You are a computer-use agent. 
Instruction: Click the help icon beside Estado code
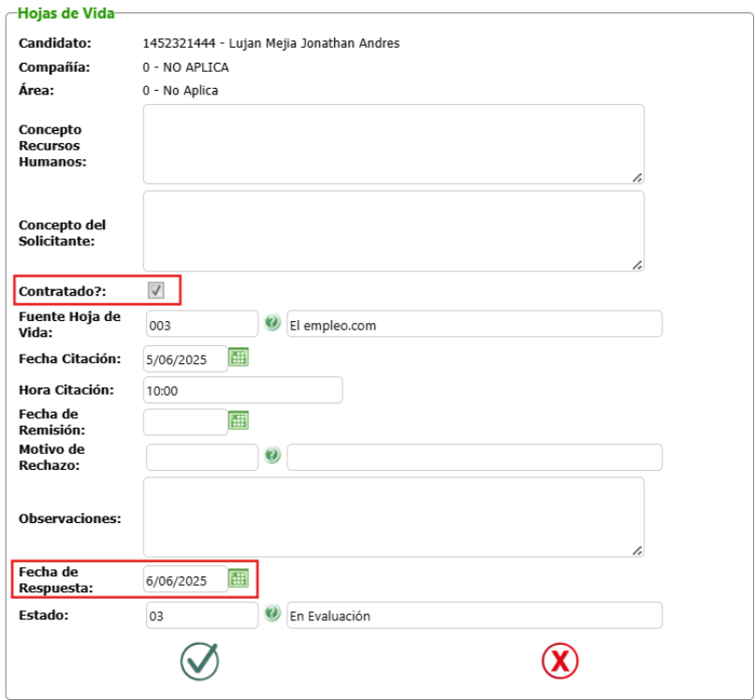tap(272, 614)
